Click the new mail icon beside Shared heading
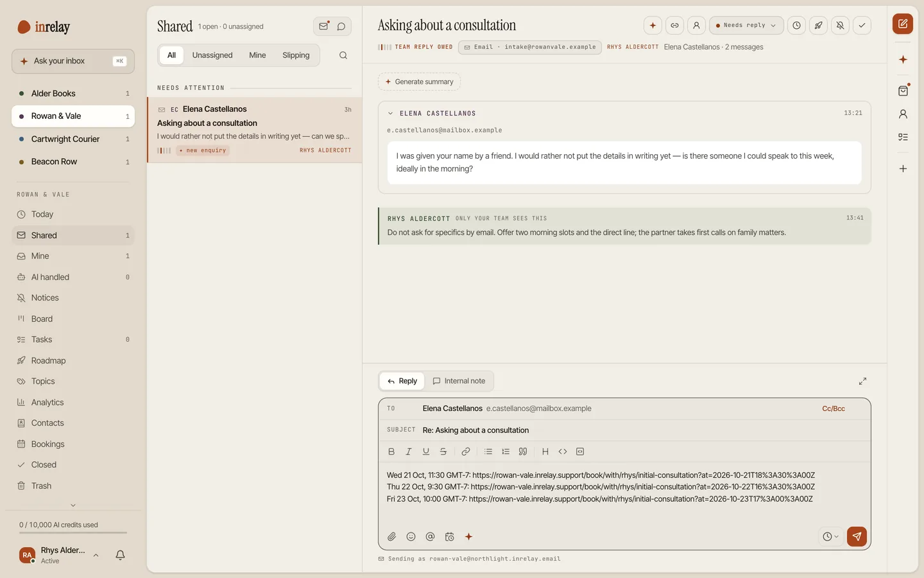The height and width of the screenshot is (578, 924). pos(323,26)
